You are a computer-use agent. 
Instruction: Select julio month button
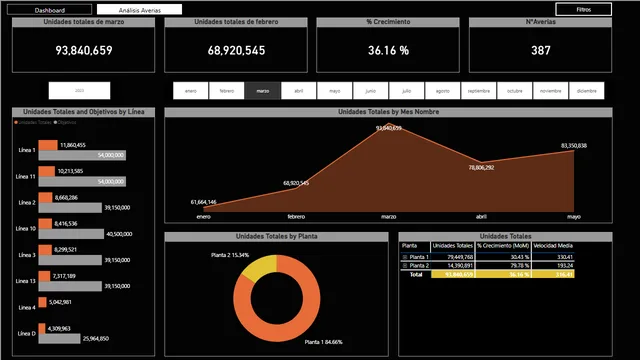407,91
